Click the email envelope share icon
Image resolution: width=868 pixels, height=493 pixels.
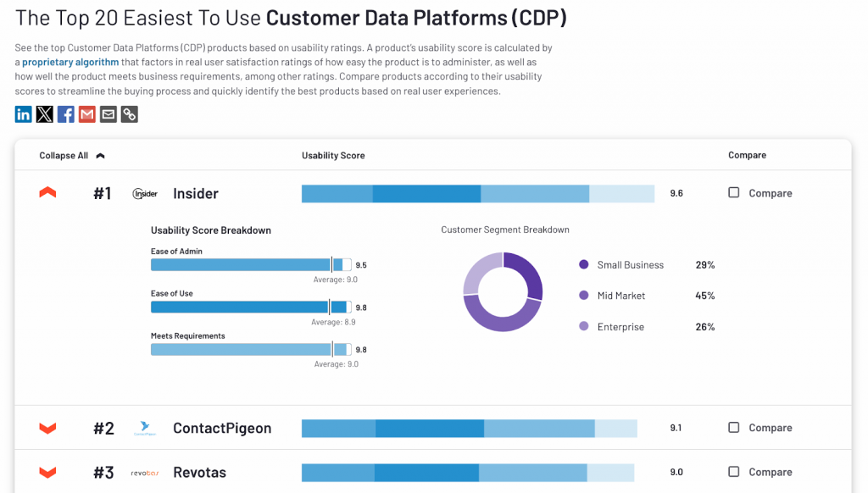coord(108,114)
